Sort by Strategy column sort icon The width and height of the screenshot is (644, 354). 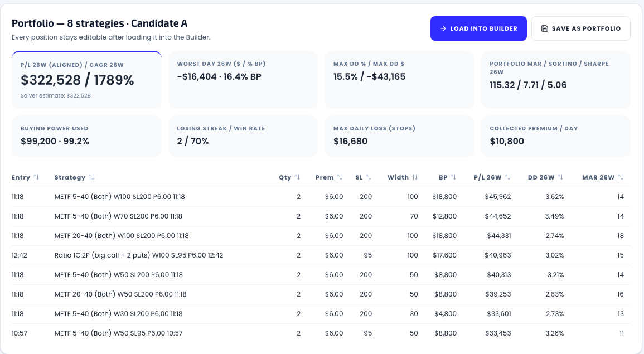(91, 177)
